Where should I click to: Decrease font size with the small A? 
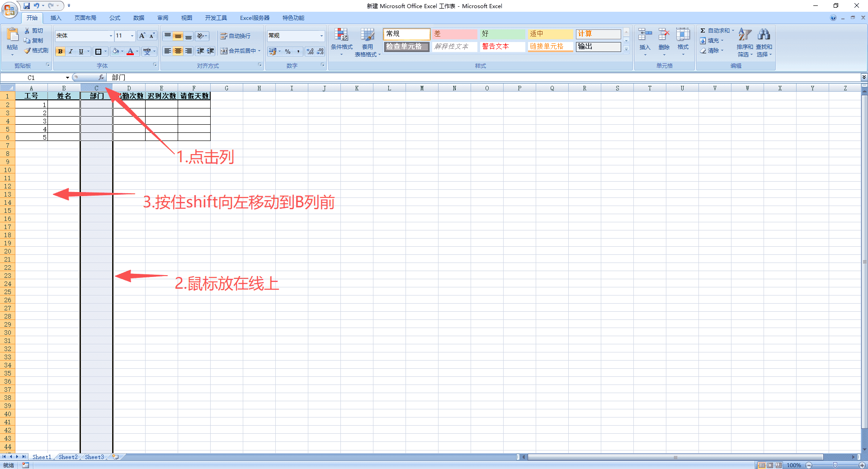(x=152, y=36)
